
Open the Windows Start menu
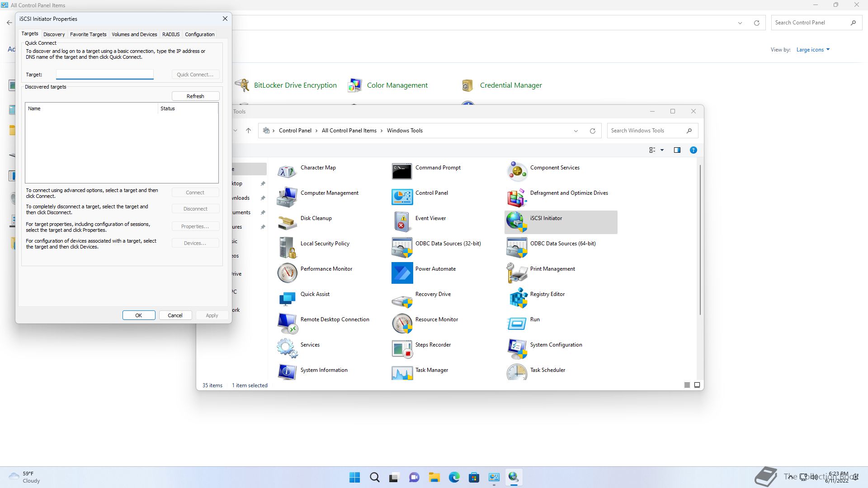click(x=355, y=477)
